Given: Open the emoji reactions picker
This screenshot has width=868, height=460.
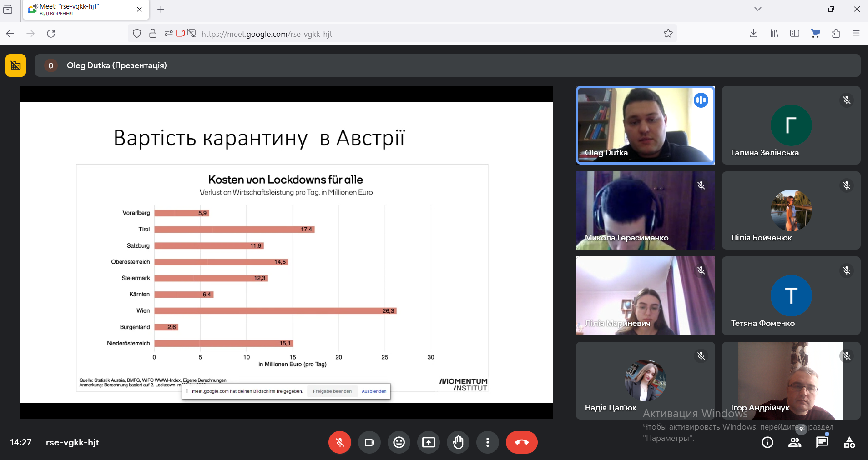Looking at the screenshot, I should coord(399,442).
